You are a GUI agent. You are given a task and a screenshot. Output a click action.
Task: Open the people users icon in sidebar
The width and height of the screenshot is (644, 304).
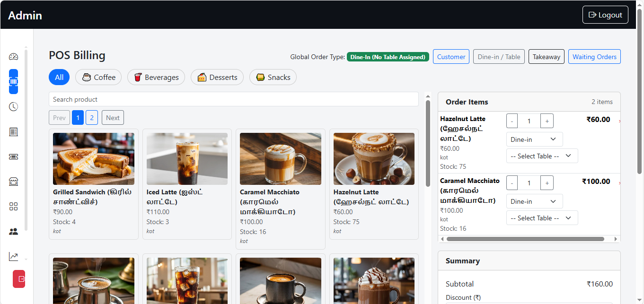pos(13,232)
